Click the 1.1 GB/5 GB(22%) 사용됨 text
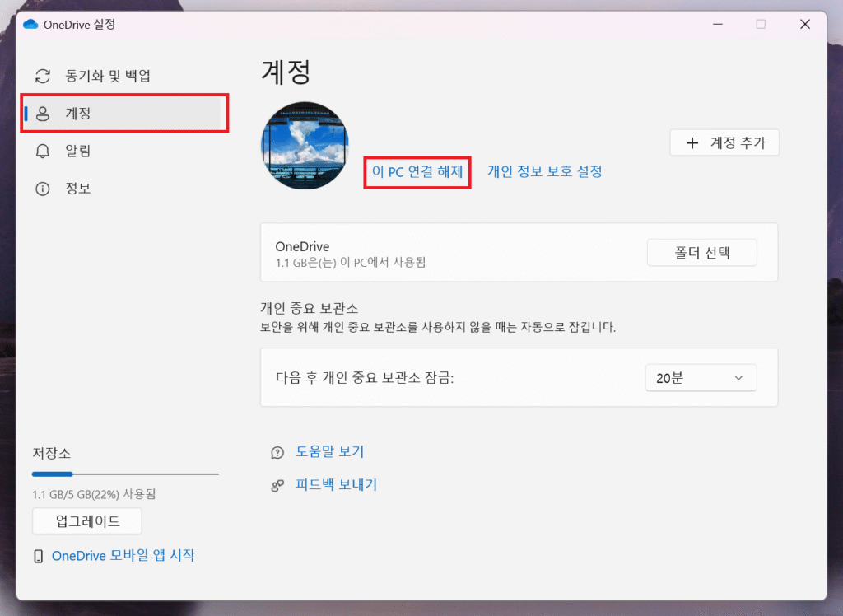 tap(94, 494)
